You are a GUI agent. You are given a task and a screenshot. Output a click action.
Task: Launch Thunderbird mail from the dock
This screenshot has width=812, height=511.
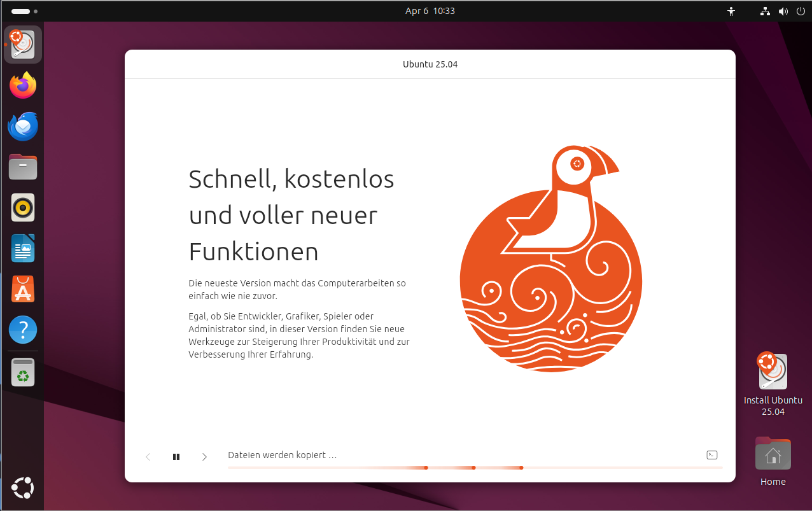pos(23,127)
